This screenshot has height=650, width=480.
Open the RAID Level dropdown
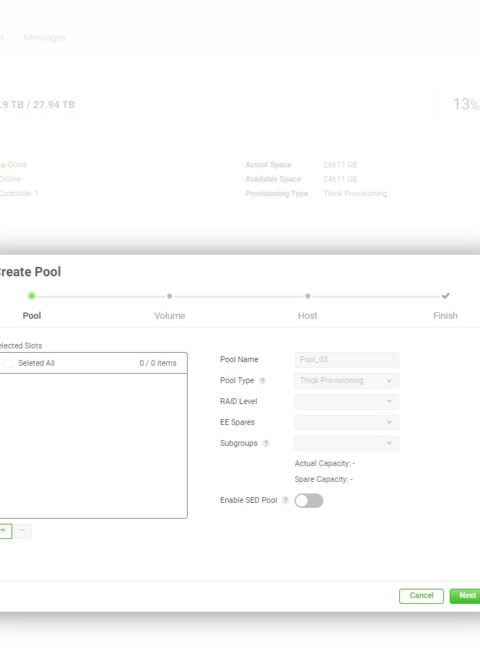(x=347, y=401)
